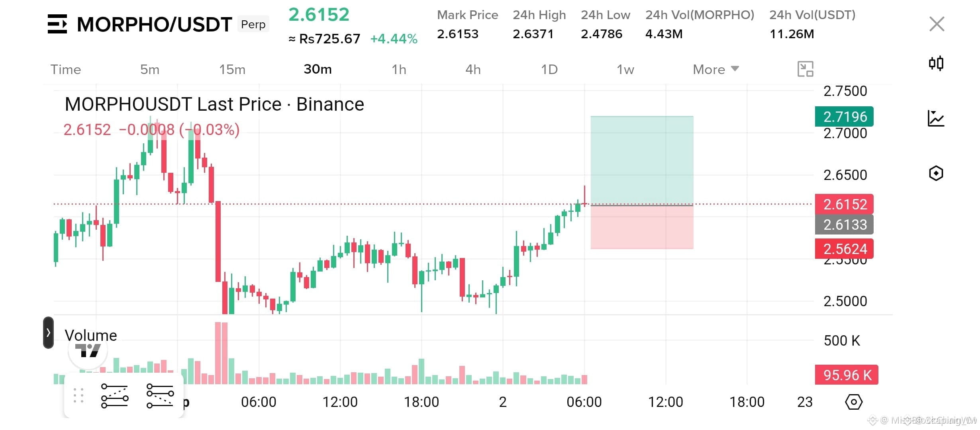The height and width of the screenshot is (430, 980).
Task: Click the red 2.5624 stop-loss price label
Action: pyautogui.click(x=844, y=248)
